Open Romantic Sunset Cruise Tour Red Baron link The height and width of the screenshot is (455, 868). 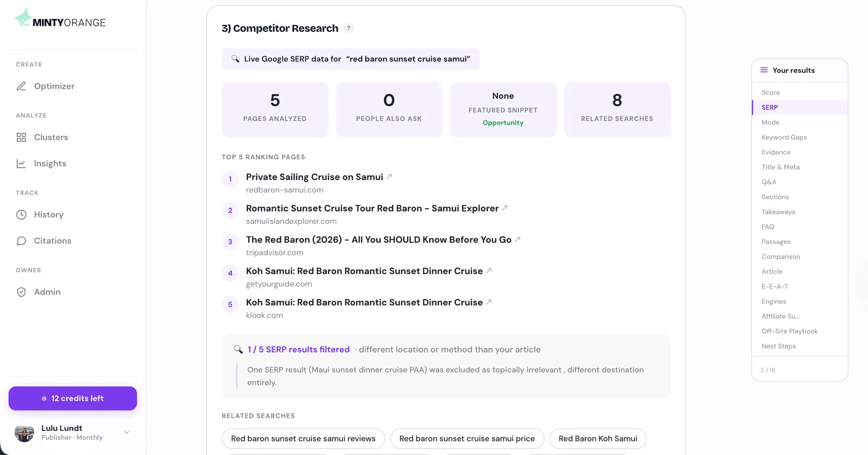(372, 208)
